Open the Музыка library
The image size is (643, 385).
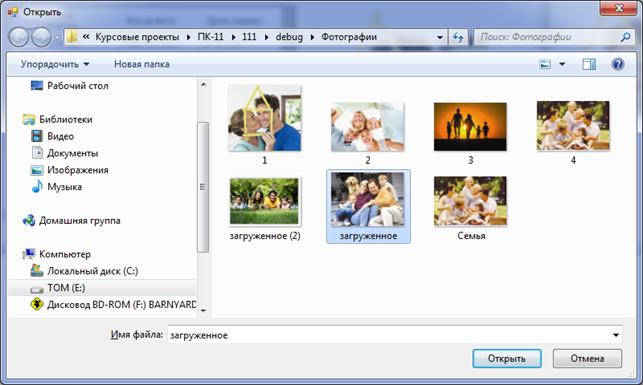(57, 187)
